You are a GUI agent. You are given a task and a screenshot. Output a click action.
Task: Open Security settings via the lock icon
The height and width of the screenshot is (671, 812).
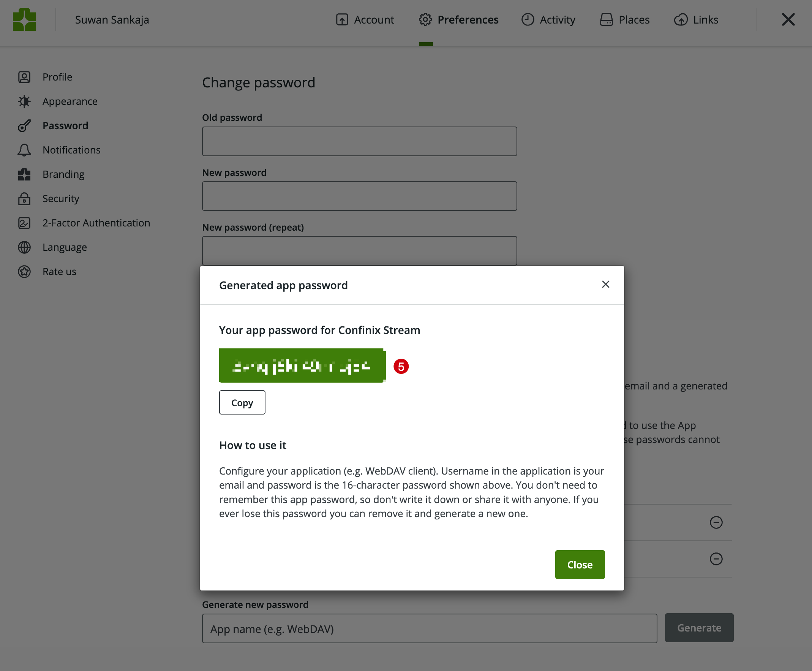(24, 199)
